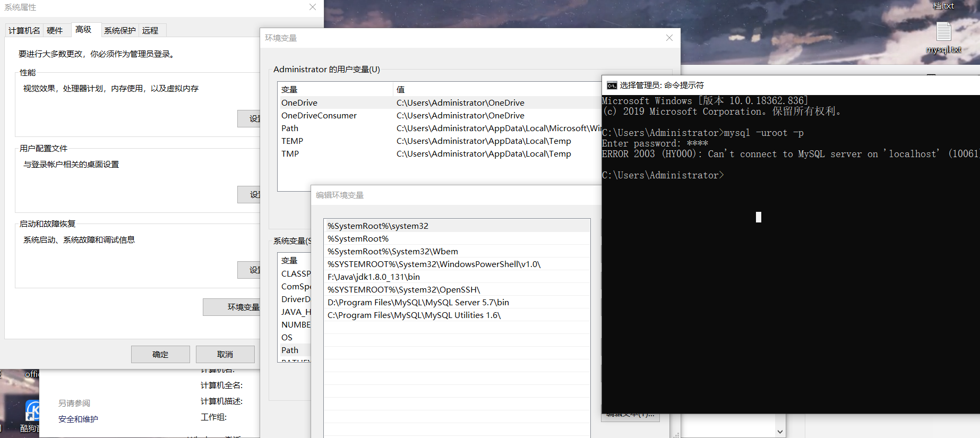Select the DriverData system variable row
980x438 pixels.
click(x=295, y=299)
